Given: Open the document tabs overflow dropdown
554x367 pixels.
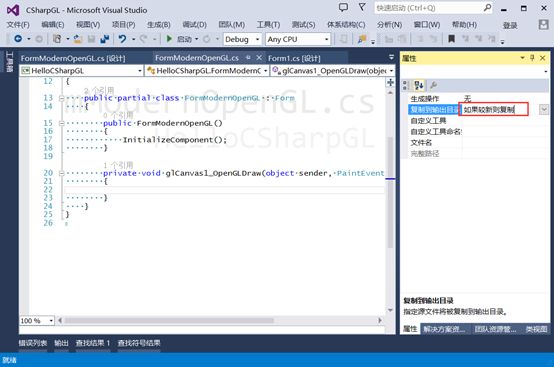Looking at the screenshot, I should [391, 57].
